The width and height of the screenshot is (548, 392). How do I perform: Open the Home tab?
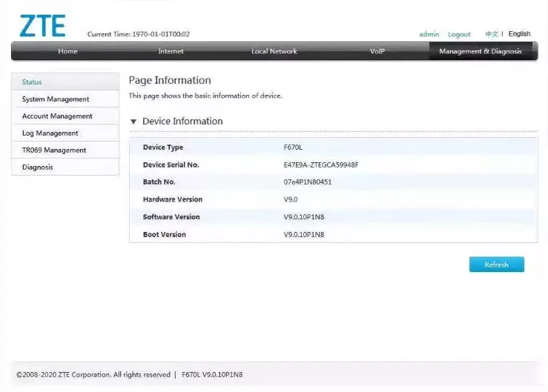(67, 51)
